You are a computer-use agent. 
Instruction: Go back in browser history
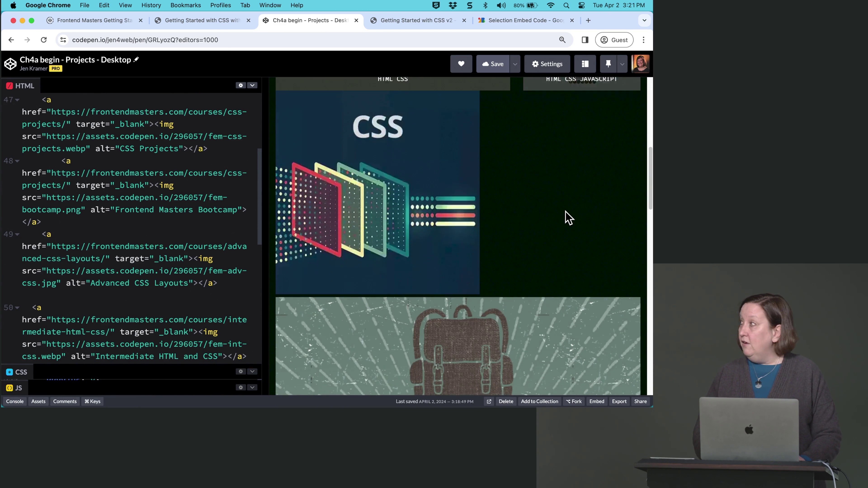(11, 40)
